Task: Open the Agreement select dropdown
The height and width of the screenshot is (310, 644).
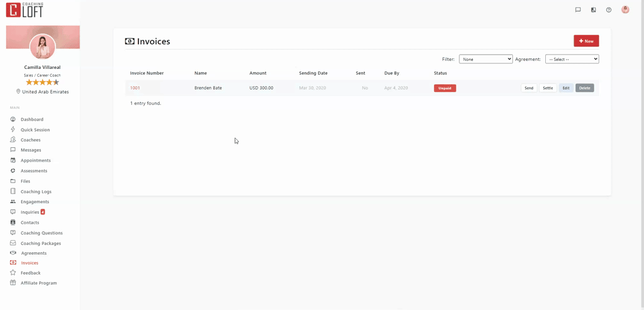Action: click(x=572, y=59)
